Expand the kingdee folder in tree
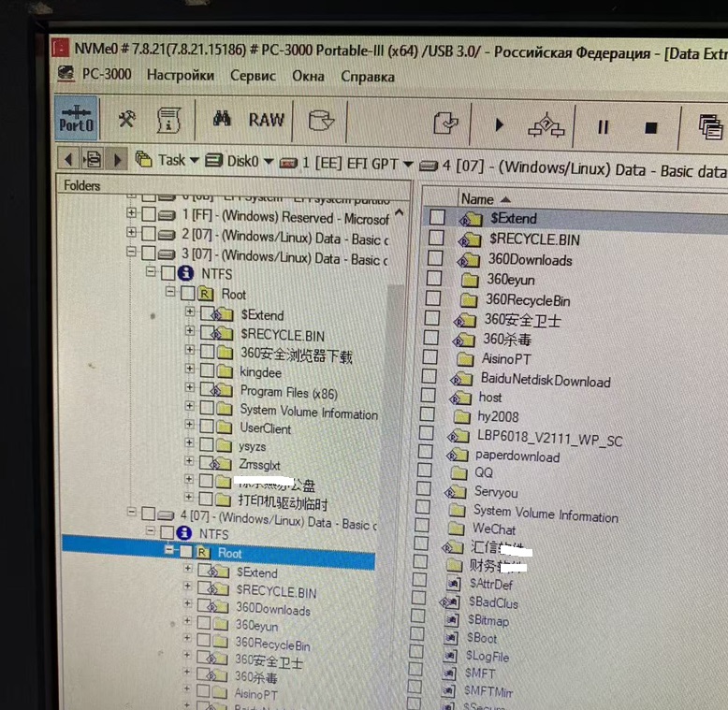The height and width of the screenshot is (710, 728). (x=189, y=369)
